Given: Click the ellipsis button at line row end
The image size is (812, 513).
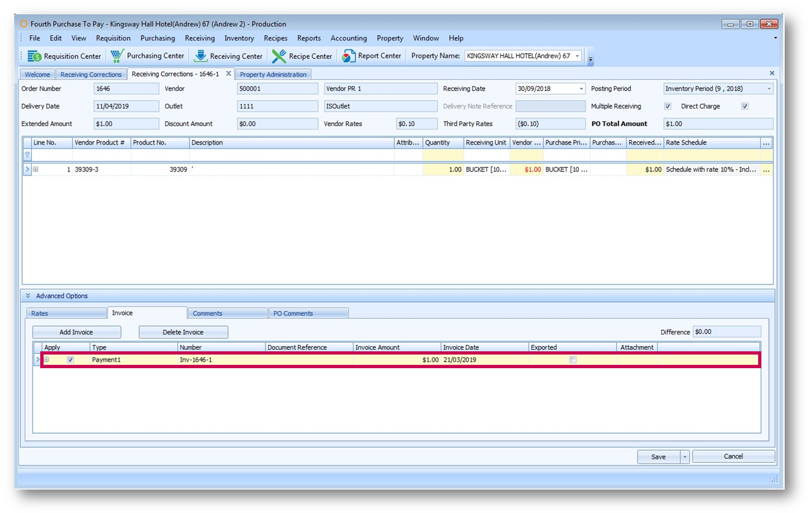Looking at the screenshot, I should 766,169.
